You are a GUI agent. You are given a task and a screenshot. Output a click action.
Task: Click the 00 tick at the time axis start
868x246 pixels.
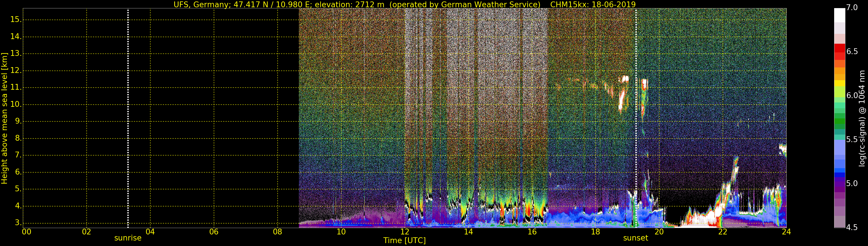pyautogui.click(x=27, y=232)
